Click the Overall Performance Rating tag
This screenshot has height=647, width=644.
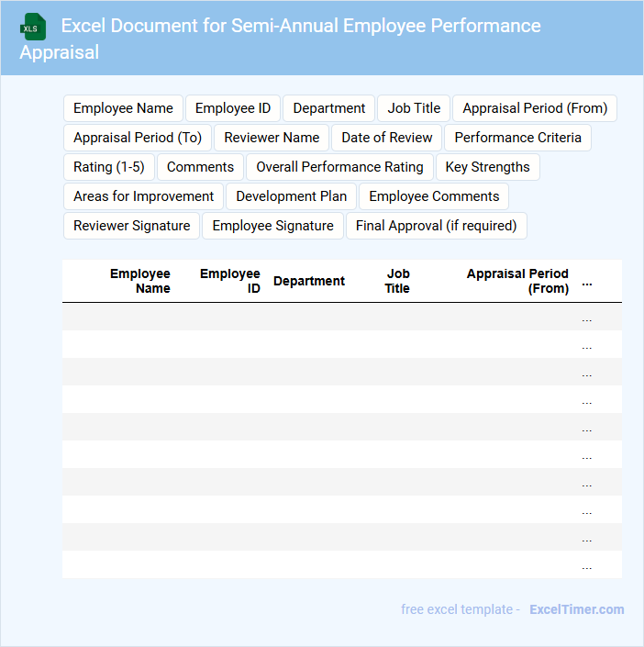(339, 167)
